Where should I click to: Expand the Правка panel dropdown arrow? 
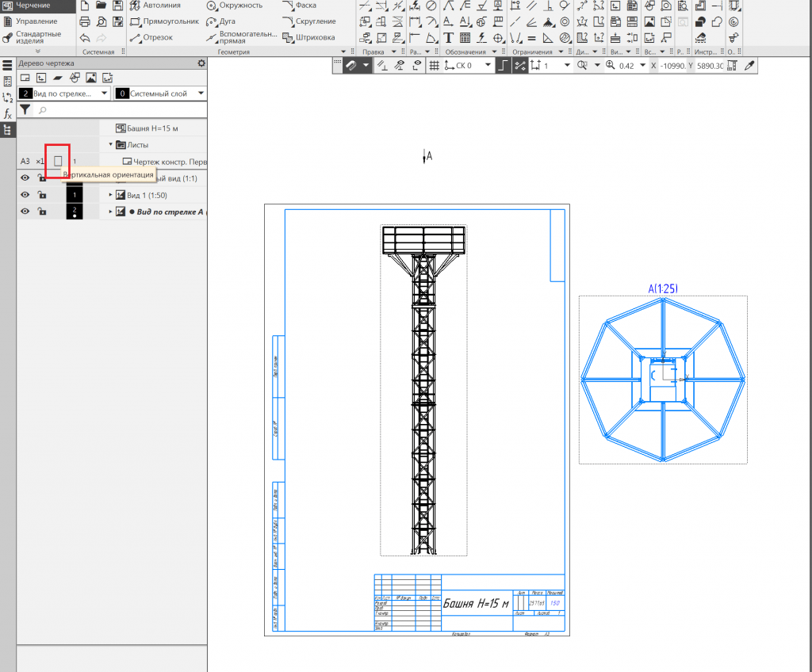click(x=393, y=52)
